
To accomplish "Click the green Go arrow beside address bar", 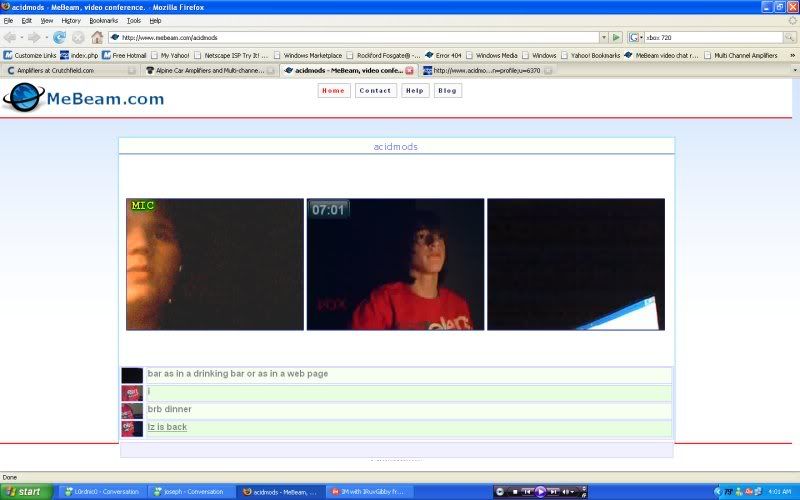I will pos(616,37).
